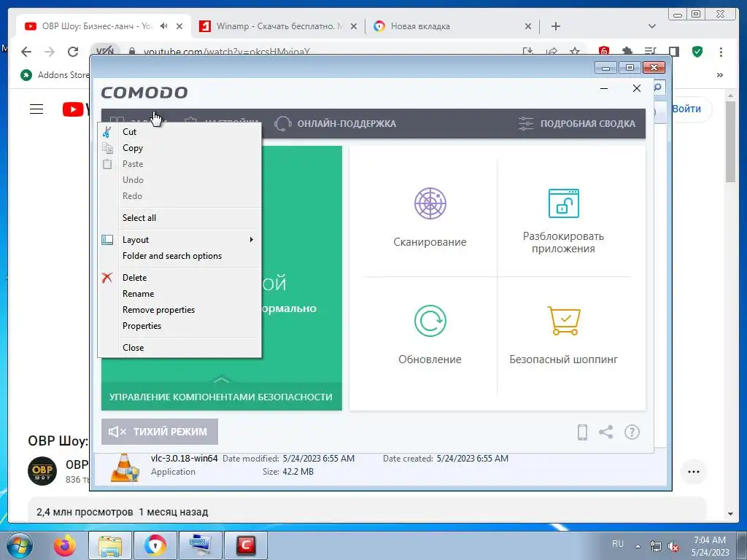The width and height of the screenshot is (747, 560).
Task: Open a new Chrome tab
Action: point(555,26)
